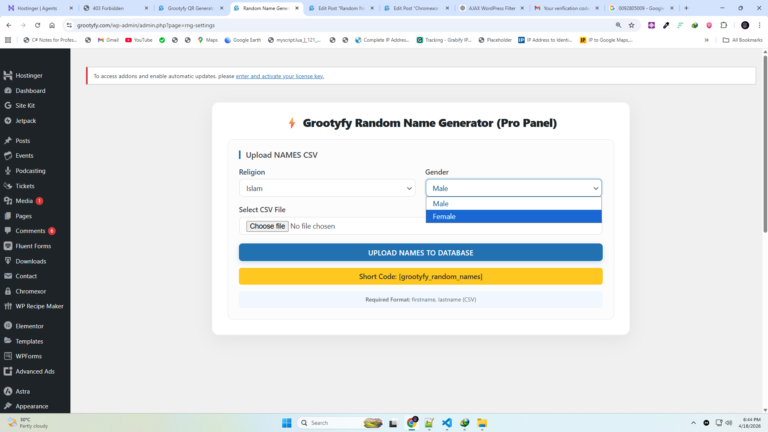Switch to Hostinger Agents tab
768x432 pixels.
coord(41,8)
